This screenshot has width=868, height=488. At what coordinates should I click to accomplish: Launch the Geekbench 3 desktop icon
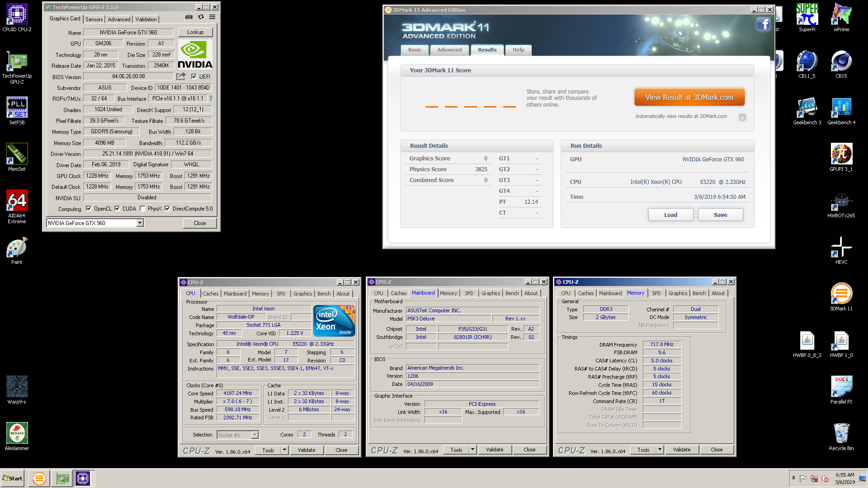[x=807, y=111]
